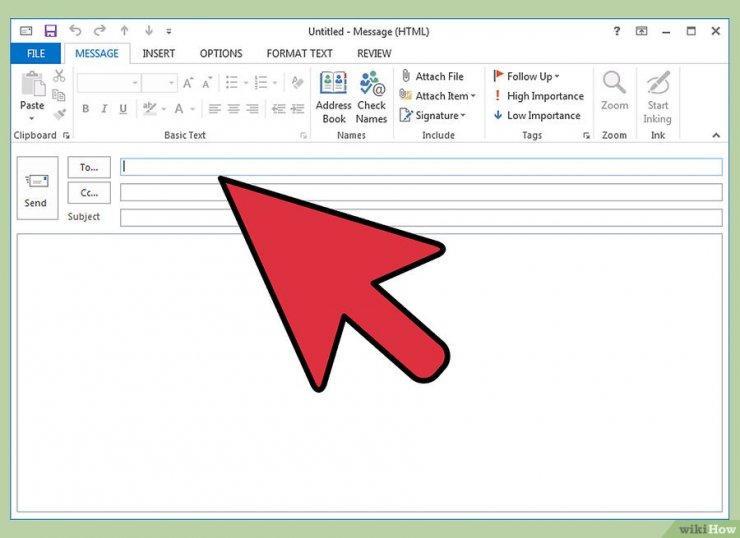Copy selection with the Copy icon
The height and width of the screenshot is (538, 740).
tap(59, 95)
